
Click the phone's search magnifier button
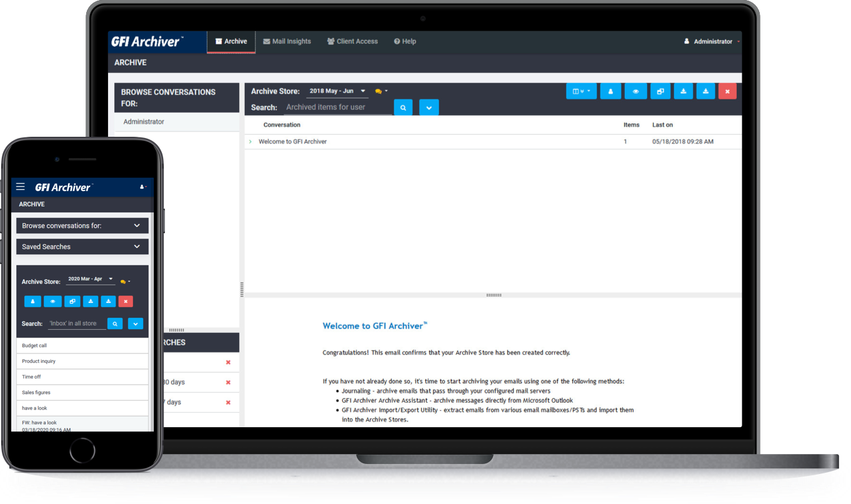[115, 324]
